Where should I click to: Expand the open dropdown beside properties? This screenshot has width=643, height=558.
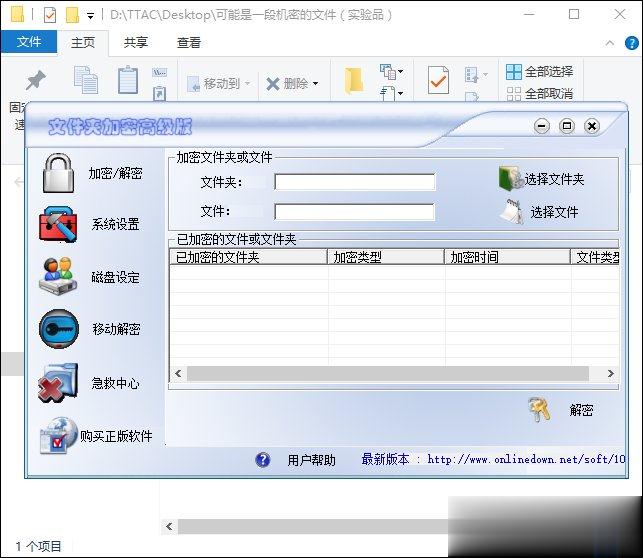[486, 75]
